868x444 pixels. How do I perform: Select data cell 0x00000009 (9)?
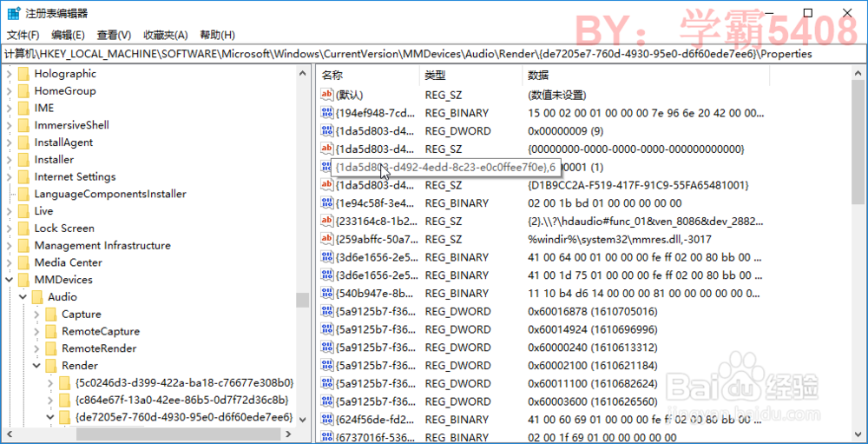565,131
